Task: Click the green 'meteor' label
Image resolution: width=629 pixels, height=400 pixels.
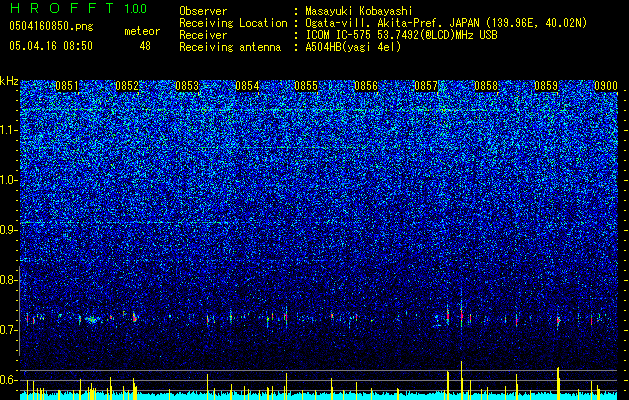Action: [x=142, y=31]
